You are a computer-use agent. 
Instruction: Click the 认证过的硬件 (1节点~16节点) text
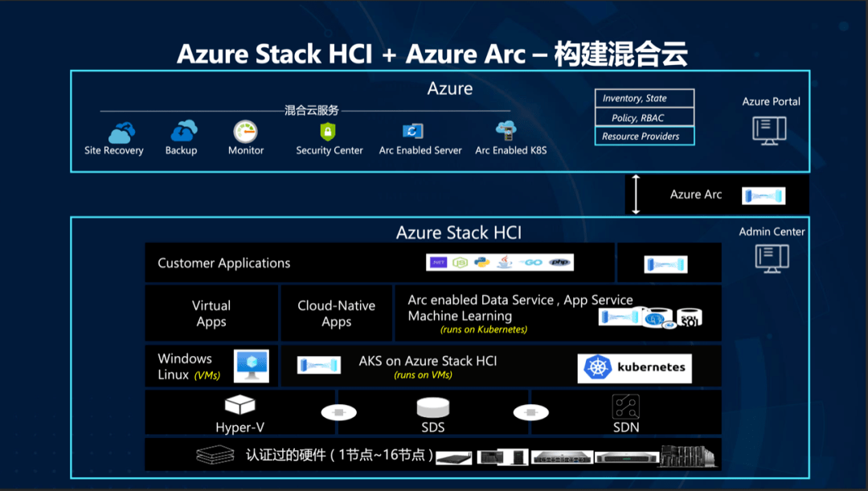pos(339,455)
